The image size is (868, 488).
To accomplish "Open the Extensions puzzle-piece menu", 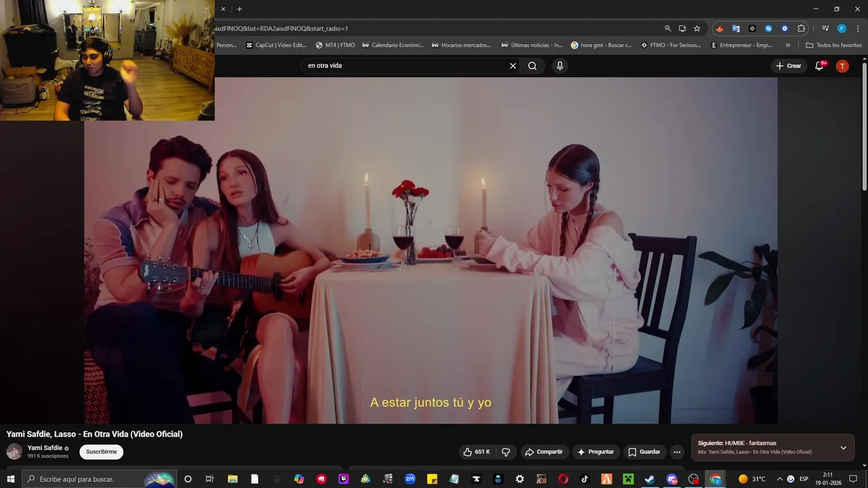I will tap(802, 28).
